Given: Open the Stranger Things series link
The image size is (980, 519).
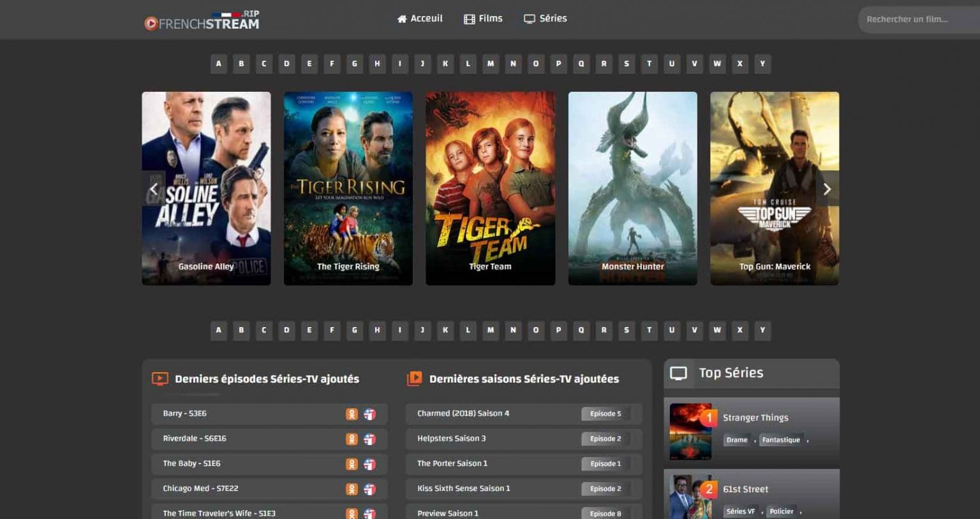Looking at the screenshot, I should click(755, 418).
